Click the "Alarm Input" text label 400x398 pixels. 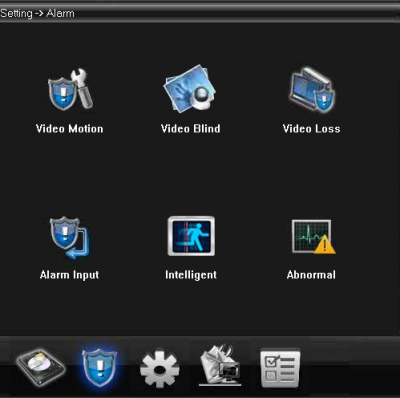pos(69,275)
